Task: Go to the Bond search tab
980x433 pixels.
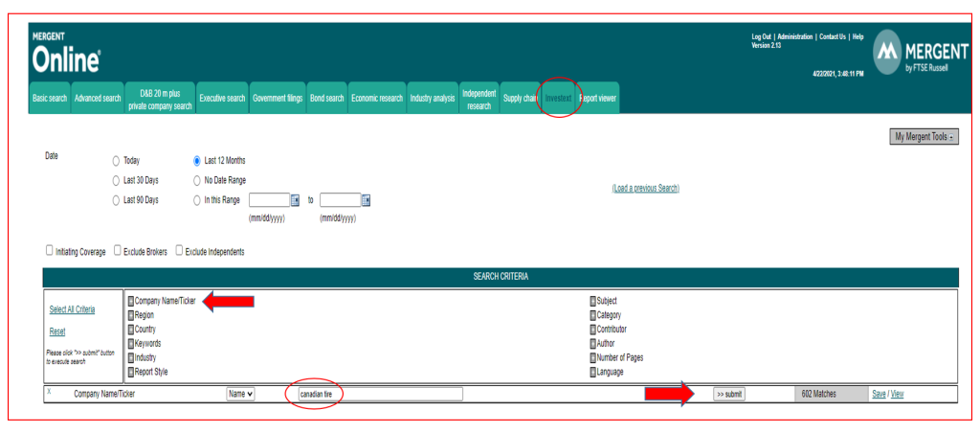Action: coord(327,99)
